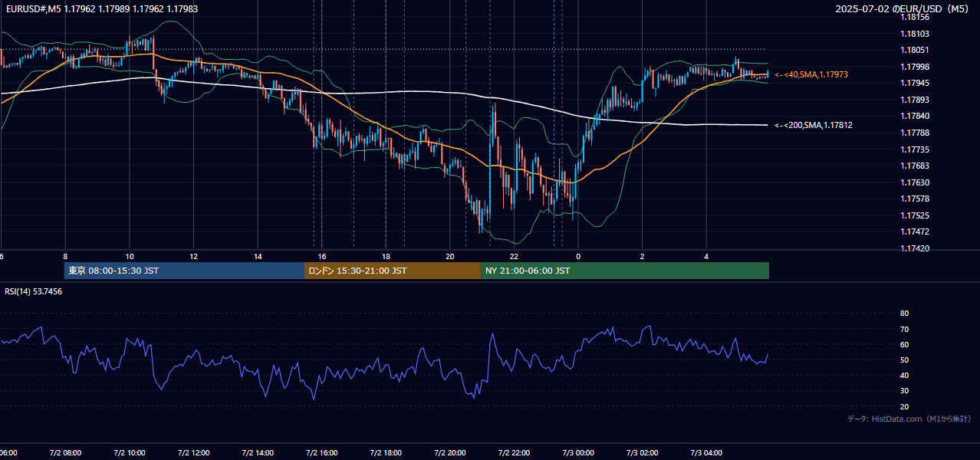
Task: Select the NY 21:00-06:00 JST session bar
Action: pos(625,271)
